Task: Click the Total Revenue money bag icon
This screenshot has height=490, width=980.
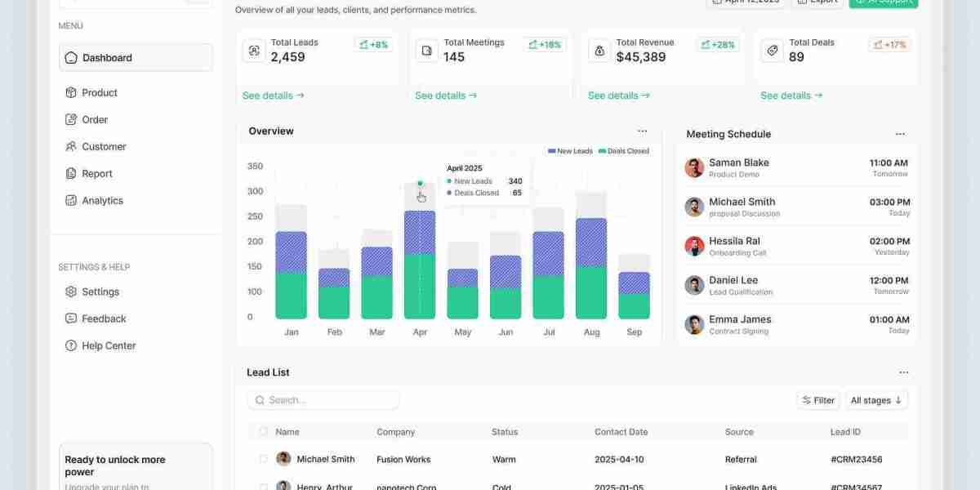Action: click(599, 51)
